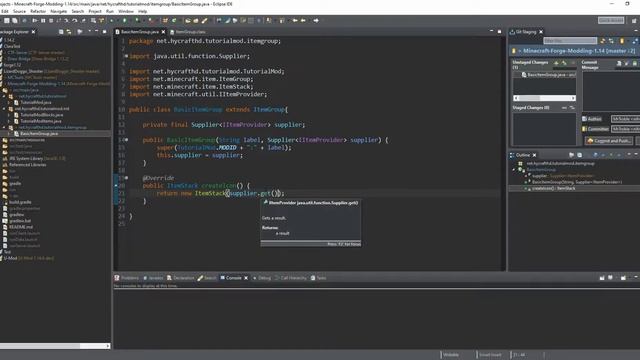Open Package Explorer view menu dropdown
Viewport: 640px width, 360px height.
pos(89,31)
